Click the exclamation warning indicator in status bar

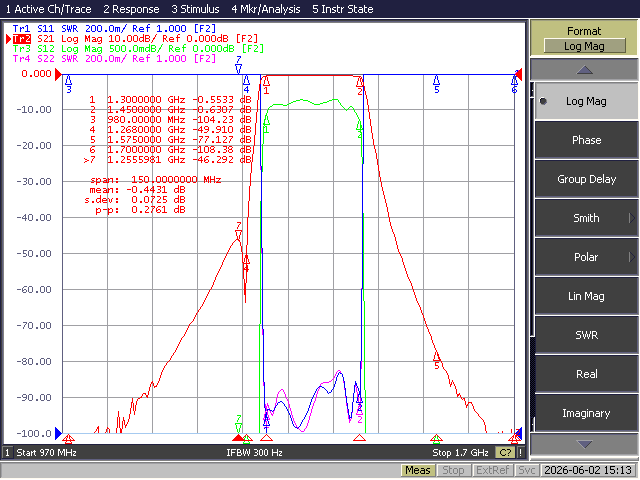click(x=520, y=452)
